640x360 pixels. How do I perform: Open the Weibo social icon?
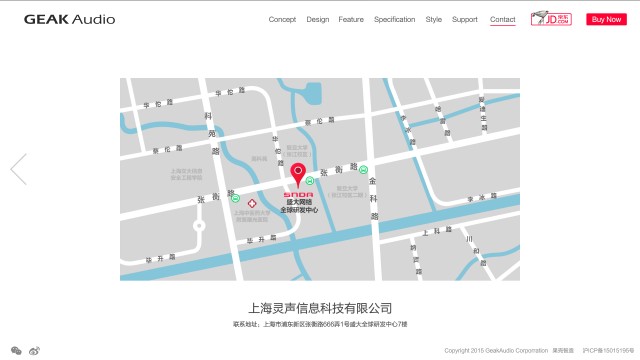point(34,351)
